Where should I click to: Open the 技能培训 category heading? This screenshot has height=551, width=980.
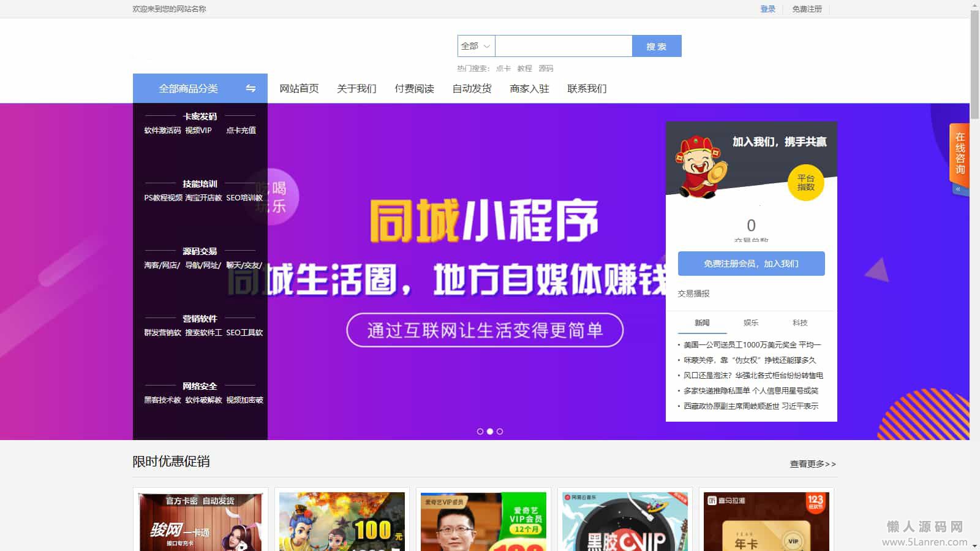200,183
